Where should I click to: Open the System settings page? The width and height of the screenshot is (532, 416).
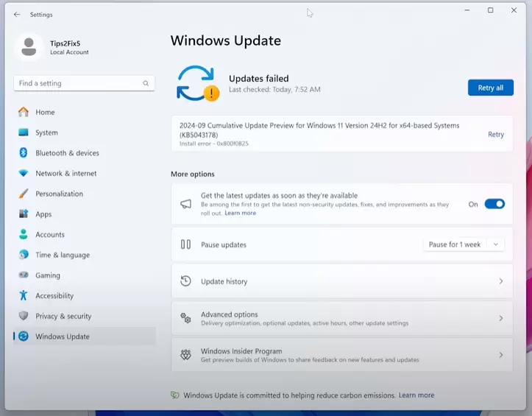click(x=46, y=133)
